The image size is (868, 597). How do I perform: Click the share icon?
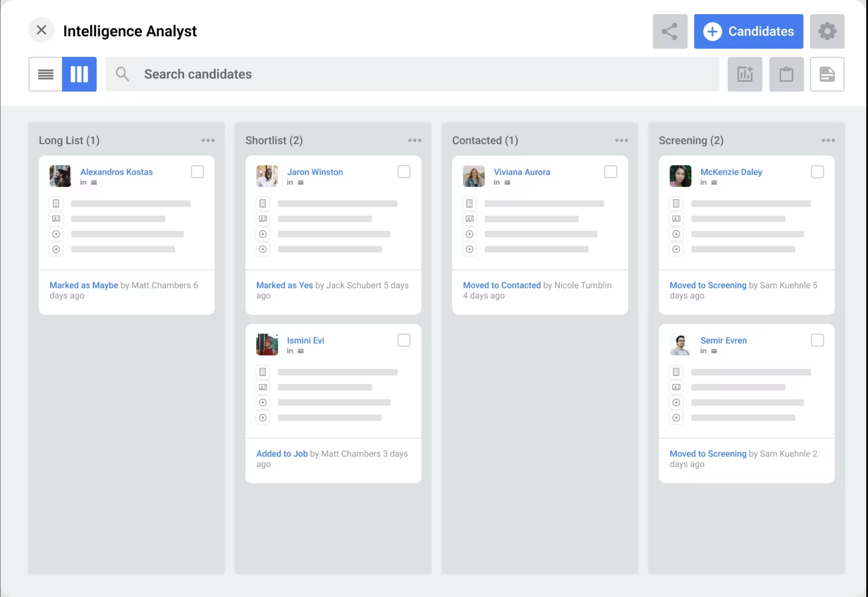(670, 31)
